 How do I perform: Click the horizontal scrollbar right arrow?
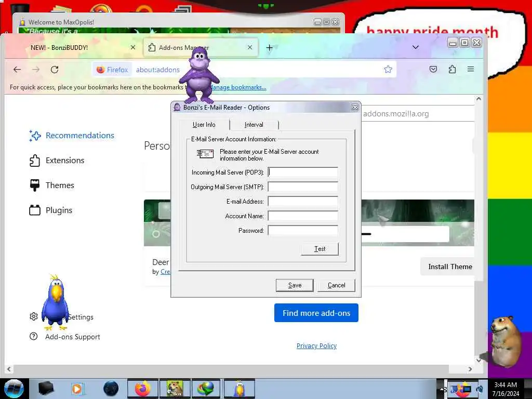point(470,369)
